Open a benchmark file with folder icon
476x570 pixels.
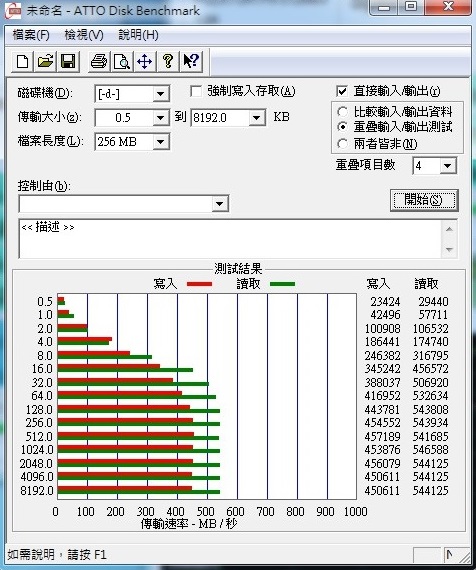(x=45, y=61)
